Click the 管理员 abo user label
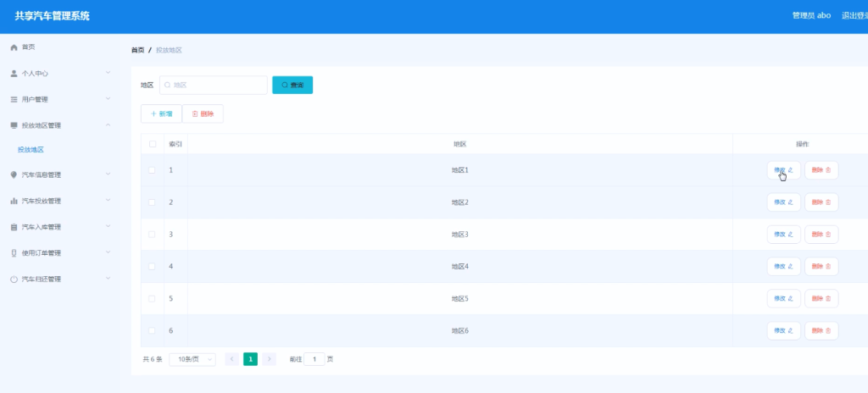The height and width of the screenshot is (393, 868). tap(811, 15)
